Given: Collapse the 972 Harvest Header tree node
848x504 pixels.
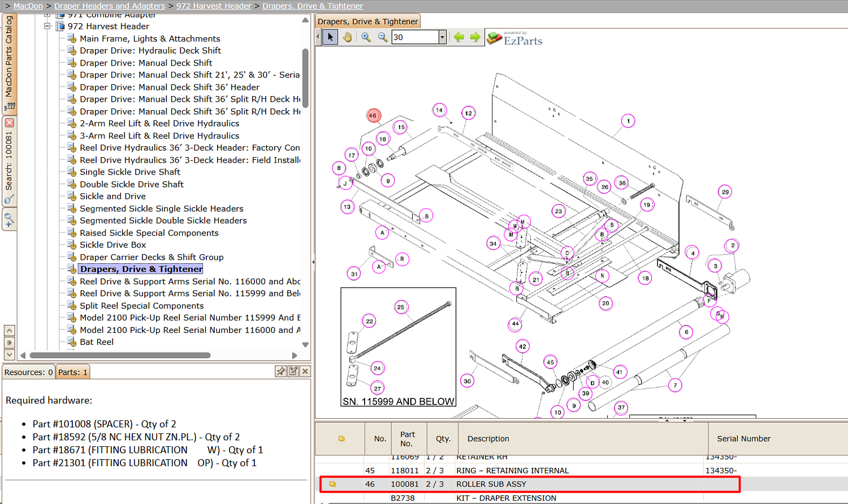Looking at the screenshot, I should tap(47, 26).
